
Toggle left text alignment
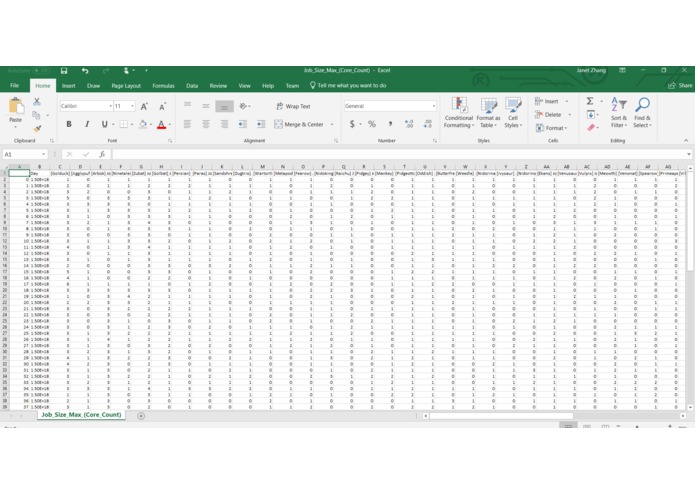pyautogui.click(x=187, y=124)
